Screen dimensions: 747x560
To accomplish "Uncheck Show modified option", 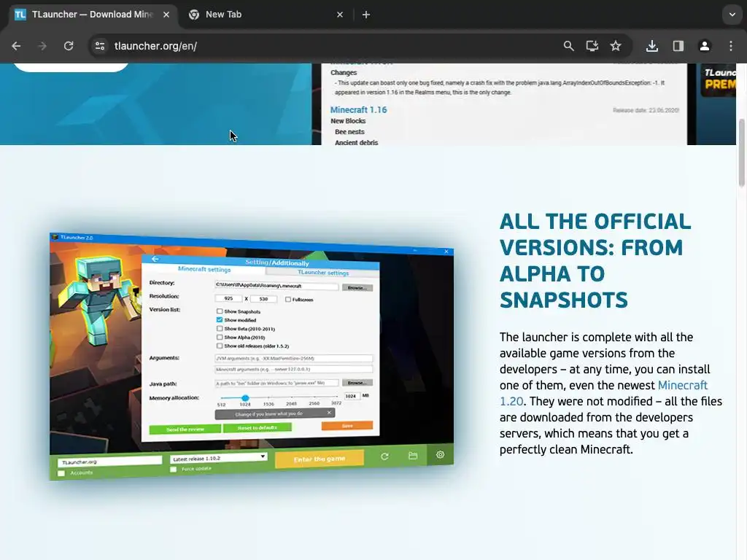I will pos(220,320).
